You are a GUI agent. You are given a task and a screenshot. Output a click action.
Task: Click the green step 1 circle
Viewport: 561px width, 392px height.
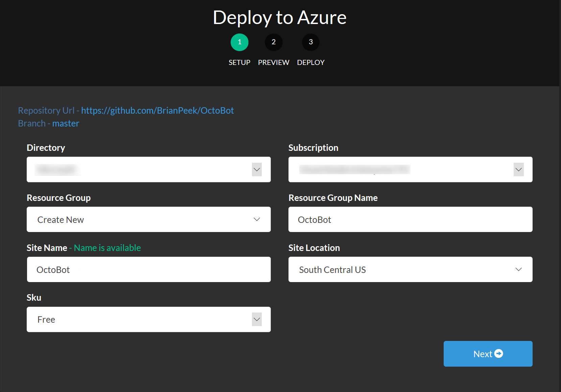point(239,42)
